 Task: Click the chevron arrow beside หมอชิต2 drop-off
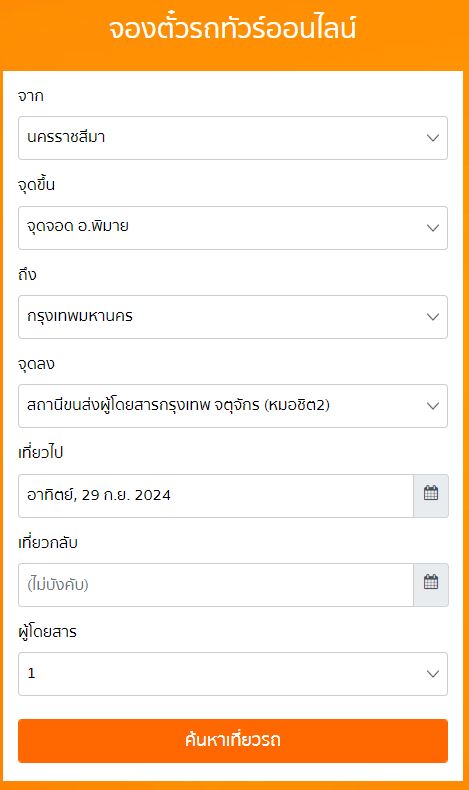[x=433, y=406]
